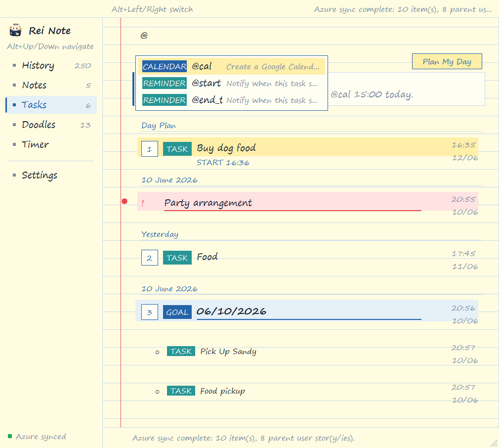Select the Tasks section in sidebar
This screenshot has width=499, height=448.
[51, 105]
